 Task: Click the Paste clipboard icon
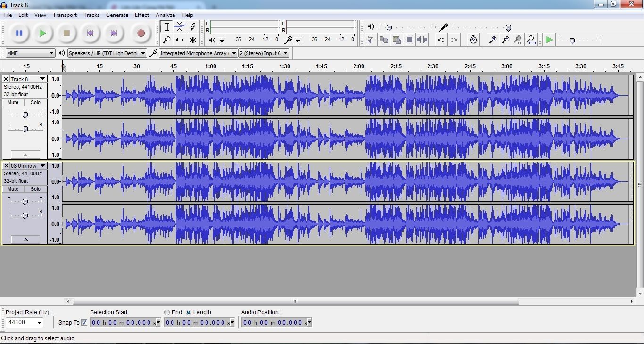click(x=396, y=40)
